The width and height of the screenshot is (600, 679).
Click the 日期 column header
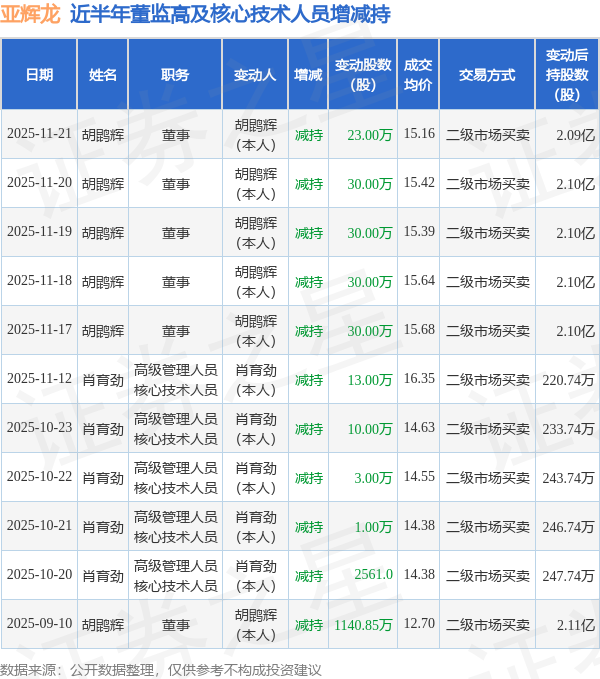pyautogui.click(x=39, y=74)
